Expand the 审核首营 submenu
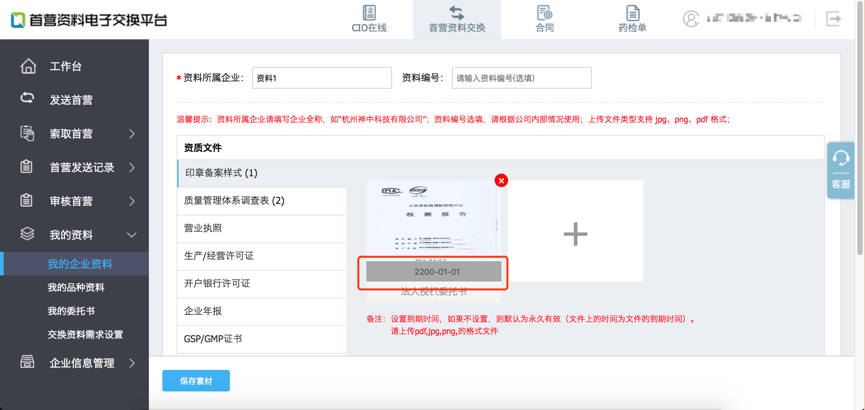Image resolution: width=865 pixels, height=410 pixels. click(x=131, y=201)
